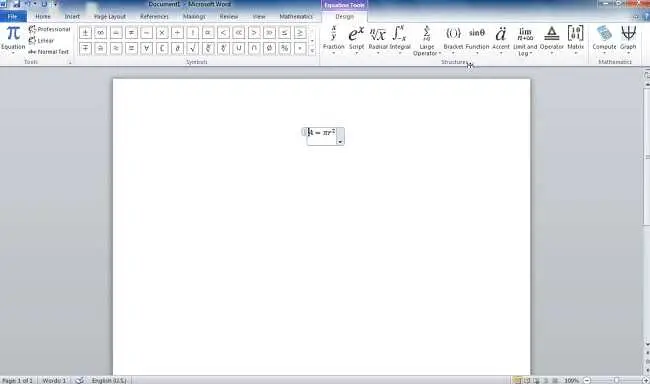Open the Equation gallery pi button
Screen dimensions: 650x384
click(13, 39)
